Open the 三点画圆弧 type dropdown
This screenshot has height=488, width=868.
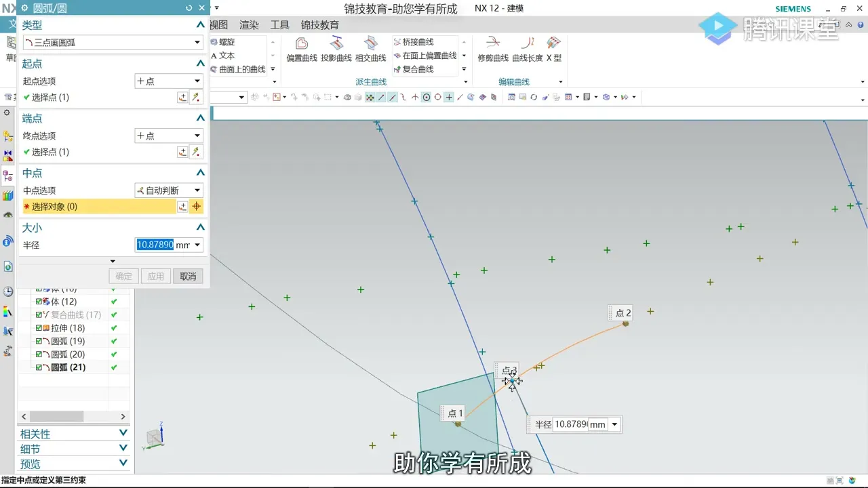pos(197,42)
